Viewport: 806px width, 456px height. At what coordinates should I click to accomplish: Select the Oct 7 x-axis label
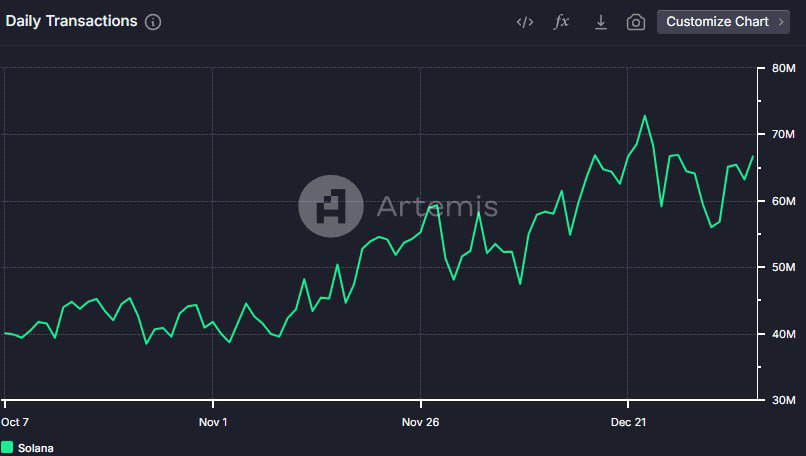coord(17,422)
